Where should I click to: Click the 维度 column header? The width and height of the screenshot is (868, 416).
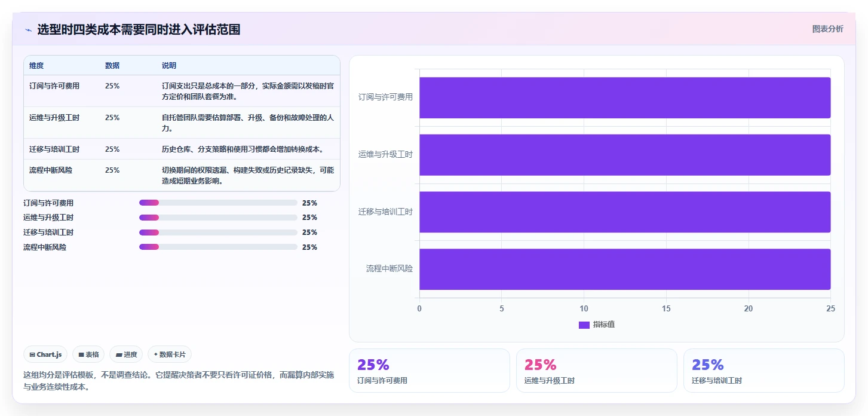36,65
